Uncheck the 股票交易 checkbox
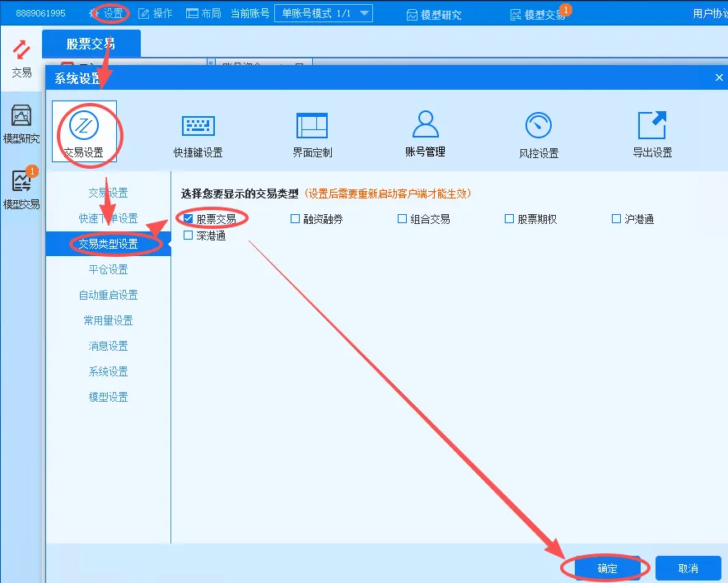This screenshot has height=583, width=728. coord(189,219)
